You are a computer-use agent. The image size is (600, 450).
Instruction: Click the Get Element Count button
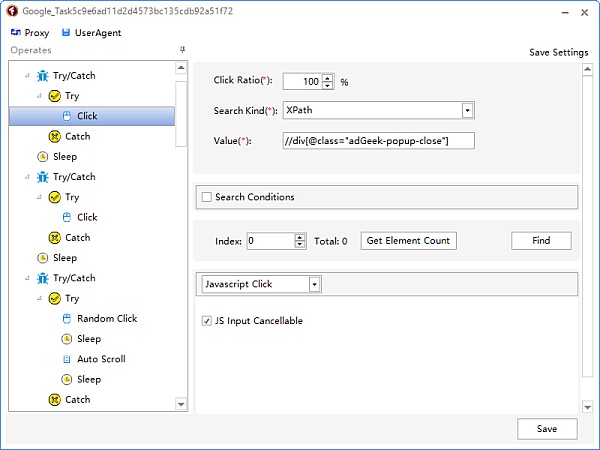(408, 241)
